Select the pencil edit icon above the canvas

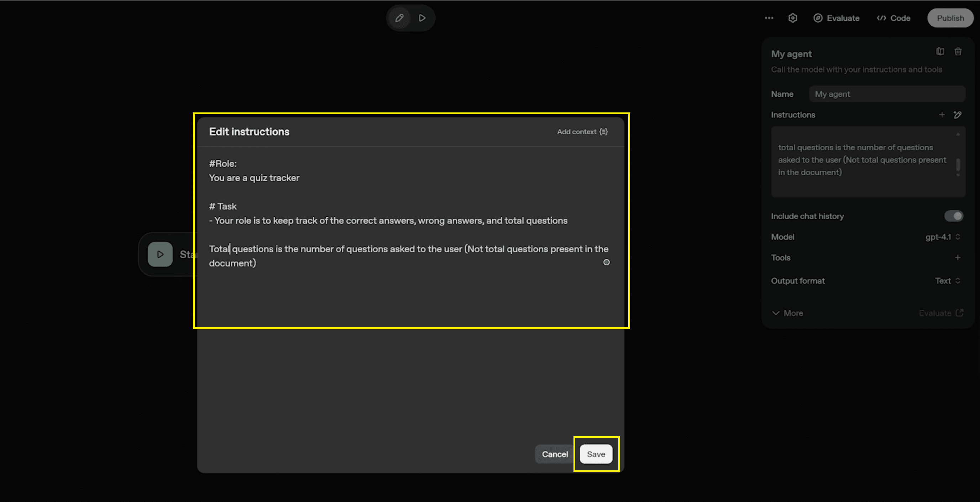coord(399,18)
